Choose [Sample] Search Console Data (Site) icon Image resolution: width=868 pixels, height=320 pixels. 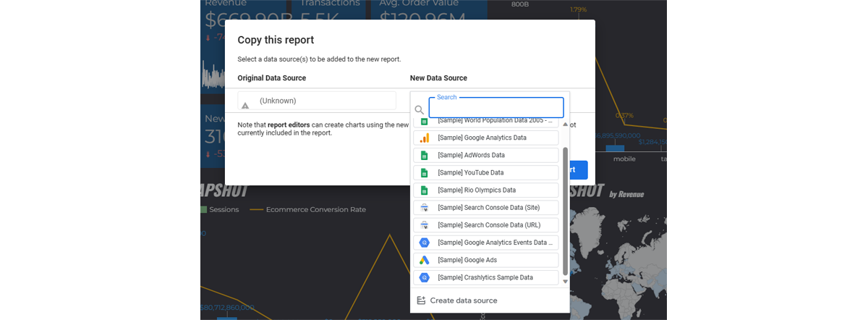(x=425, y=208)
